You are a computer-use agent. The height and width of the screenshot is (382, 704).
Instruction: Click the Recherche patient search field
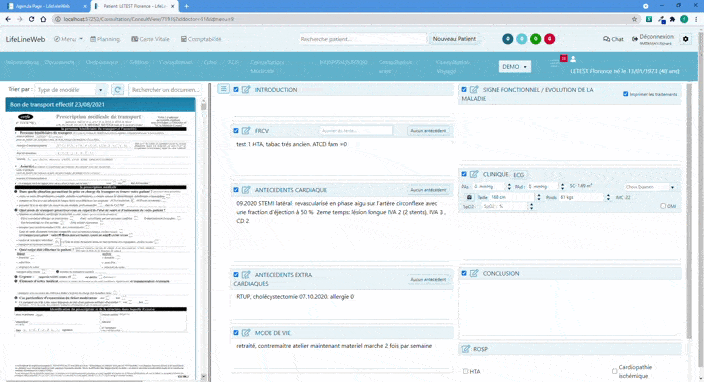click(363, 39)
